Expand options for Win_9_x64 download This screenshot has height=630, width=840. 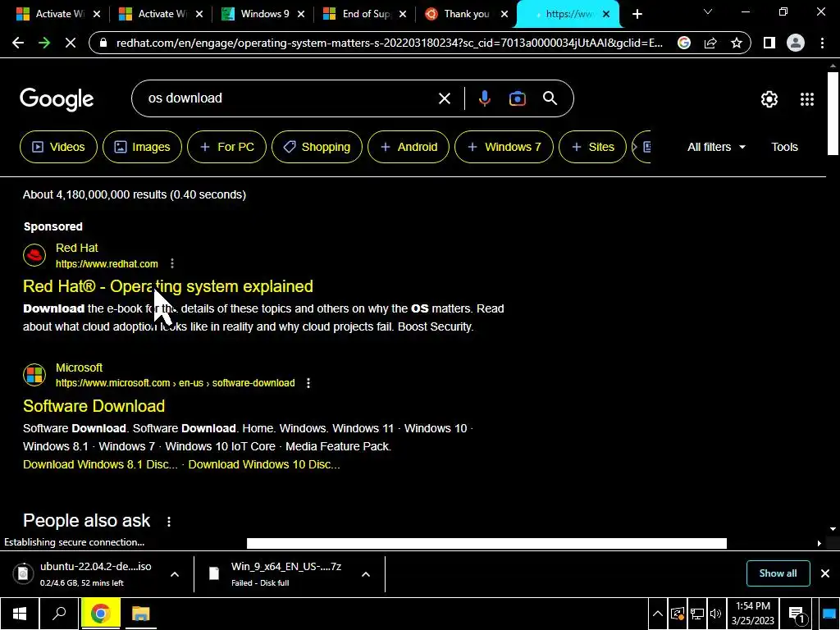tap(365, 574)
